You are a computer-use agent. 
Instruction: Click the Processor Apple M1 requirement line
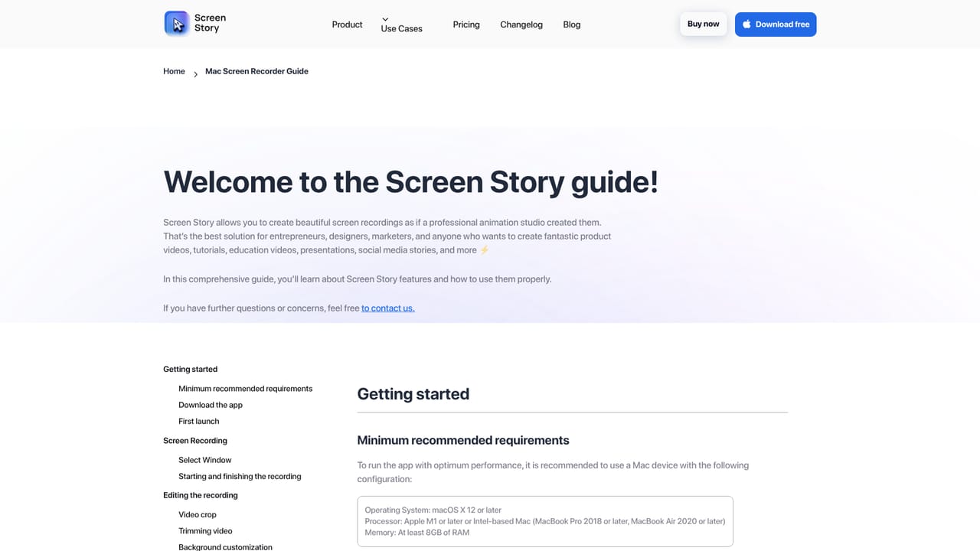[545, 521]
